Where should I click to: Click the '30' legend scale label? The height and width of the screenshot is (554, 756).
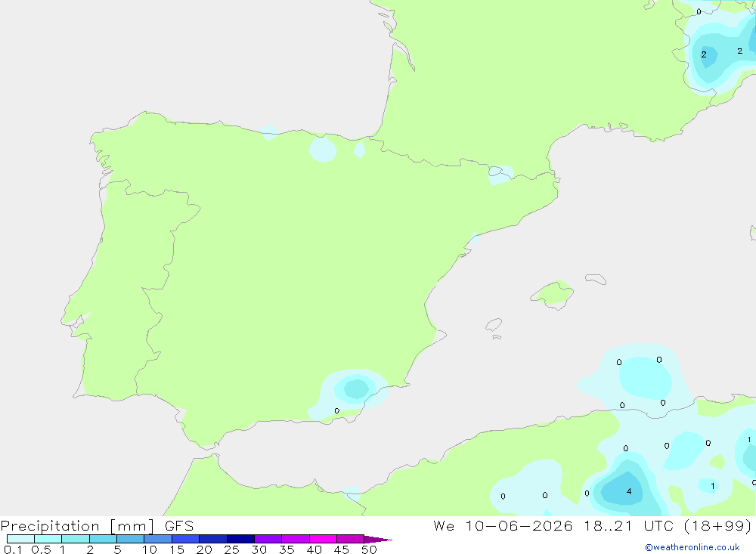point(259,549)
